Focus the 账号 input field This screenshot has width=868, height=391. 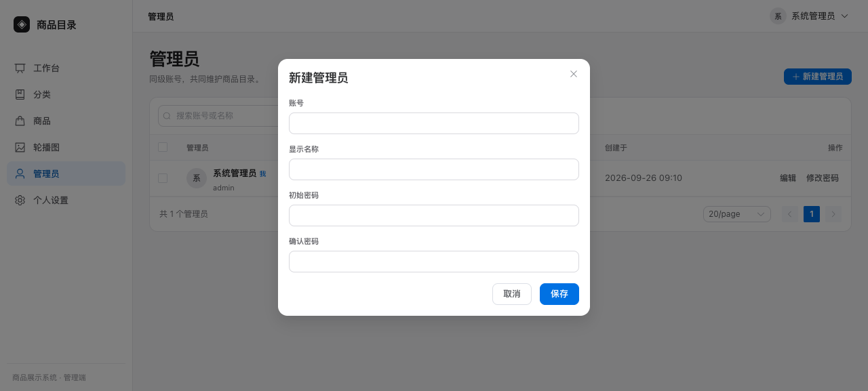[434, 123]
